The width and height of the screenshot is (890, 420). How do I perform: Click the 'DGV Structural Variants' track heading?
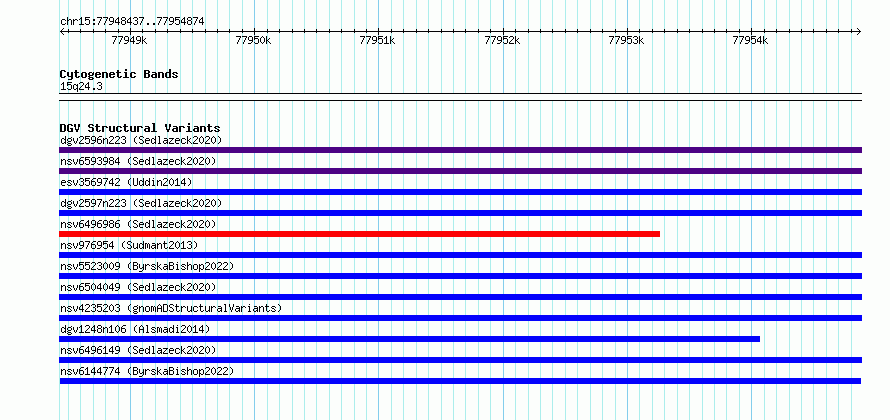pyautogui.click(x=140, y=128)
